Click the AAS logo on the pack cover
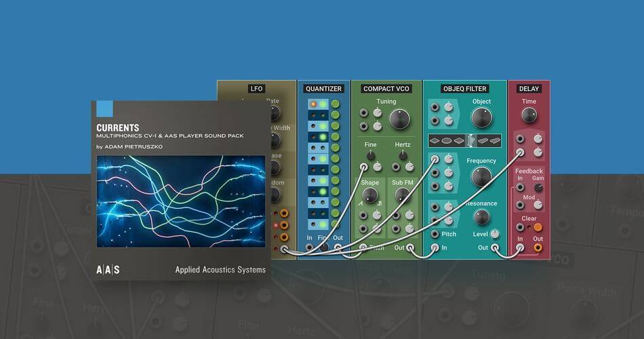Viewport: 644px width, 339px height. (108, 270)
